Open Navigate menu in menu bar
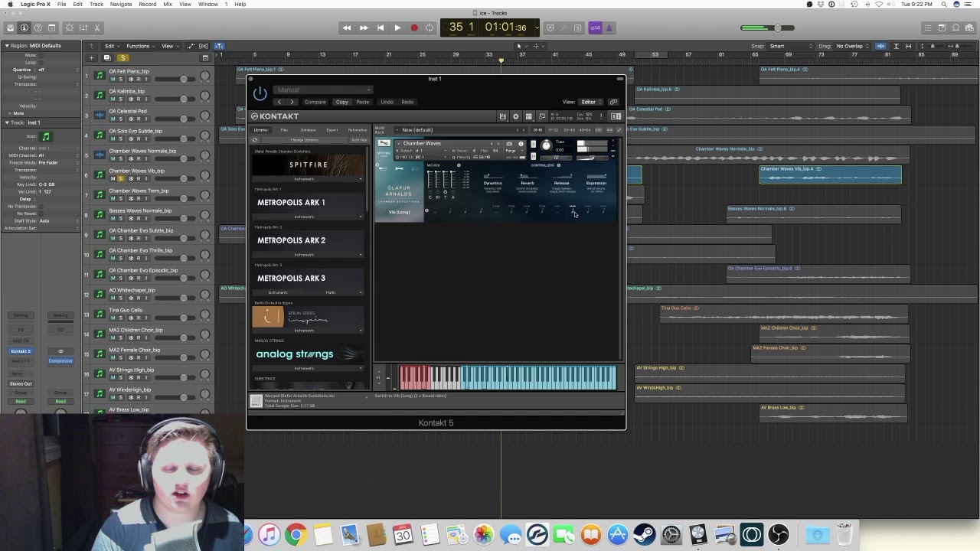980x551 pixels. click(x=121, y=4)
